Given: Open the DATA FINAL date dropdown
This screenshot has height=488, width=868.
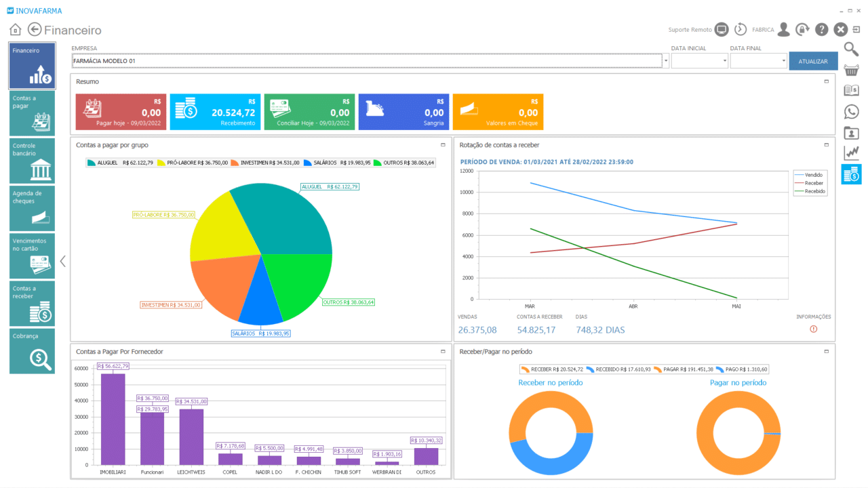Looking at the screenshot, I should (783, 61).
